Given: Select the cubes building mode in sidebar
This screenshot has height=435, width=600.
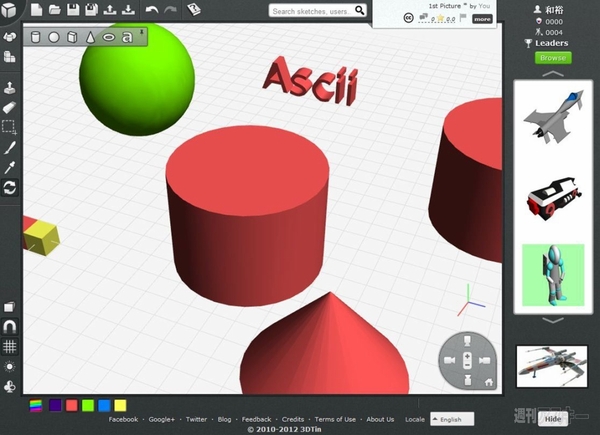Looking at the screenshot, I should click(10, 57).
